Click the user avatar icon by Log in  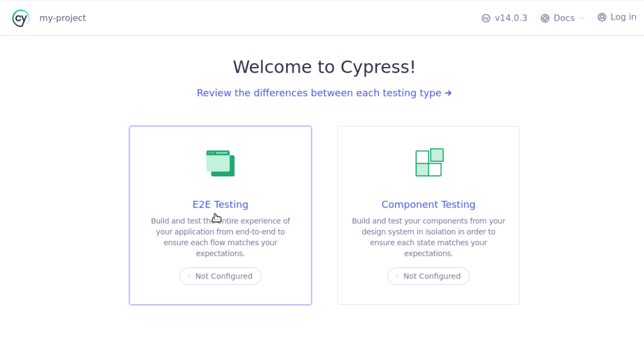[x=602, y=17]
